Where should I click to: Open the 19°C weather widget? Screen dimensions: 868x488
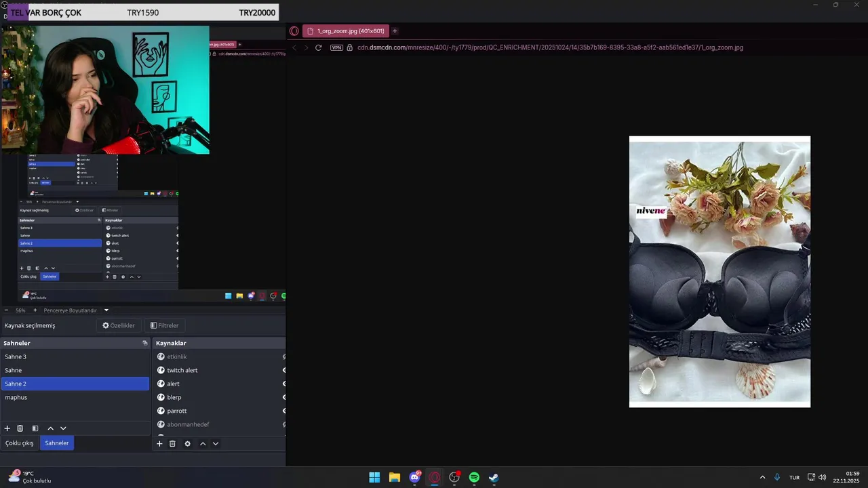point(29,477)
